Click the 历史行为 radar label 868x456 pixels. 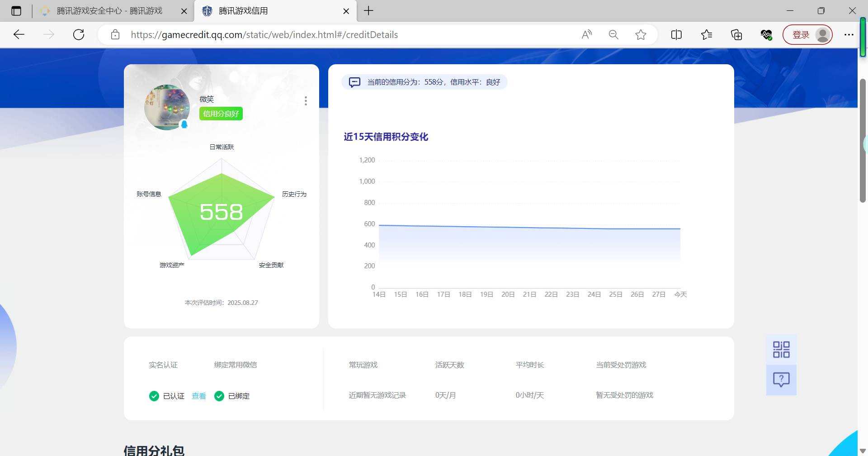click(294, 194)
